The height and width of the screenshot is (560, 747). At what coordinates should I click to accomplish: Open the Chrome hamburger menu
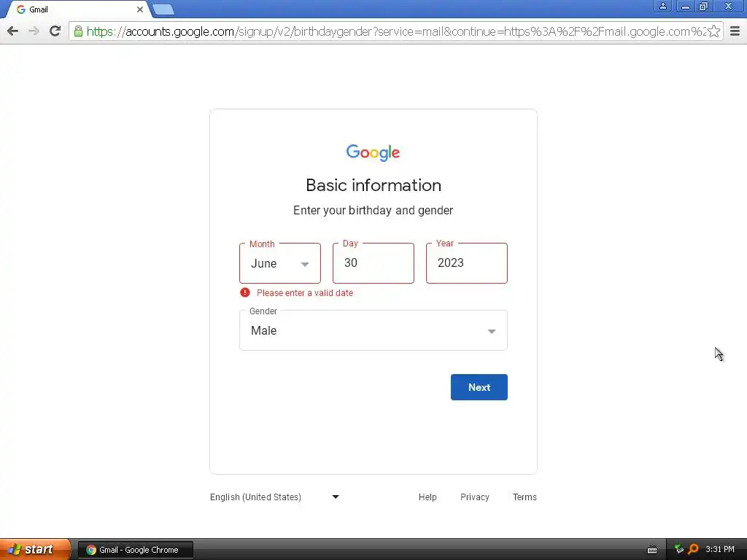(x=735, y=31)
